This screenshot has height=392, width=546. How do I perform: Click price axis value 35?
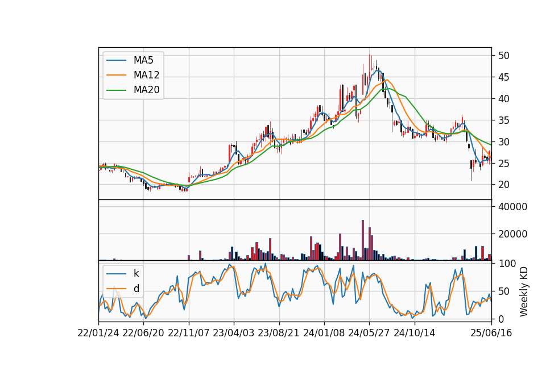503,120
